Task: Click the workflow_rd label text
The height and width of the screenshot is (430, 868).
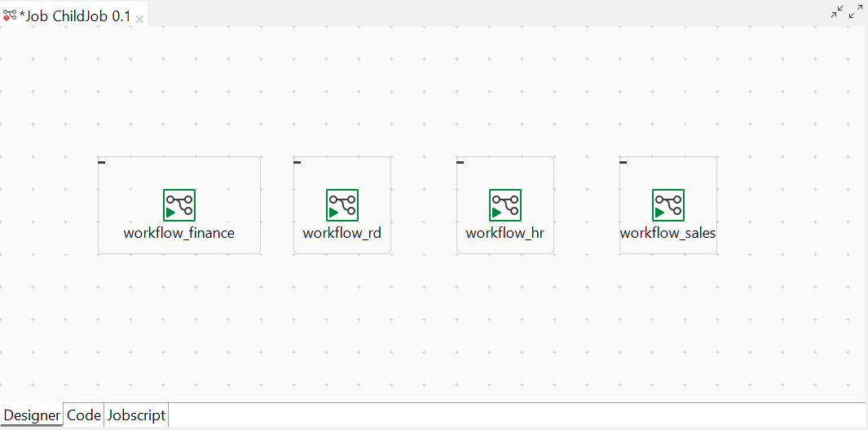Action: (342, 233)
